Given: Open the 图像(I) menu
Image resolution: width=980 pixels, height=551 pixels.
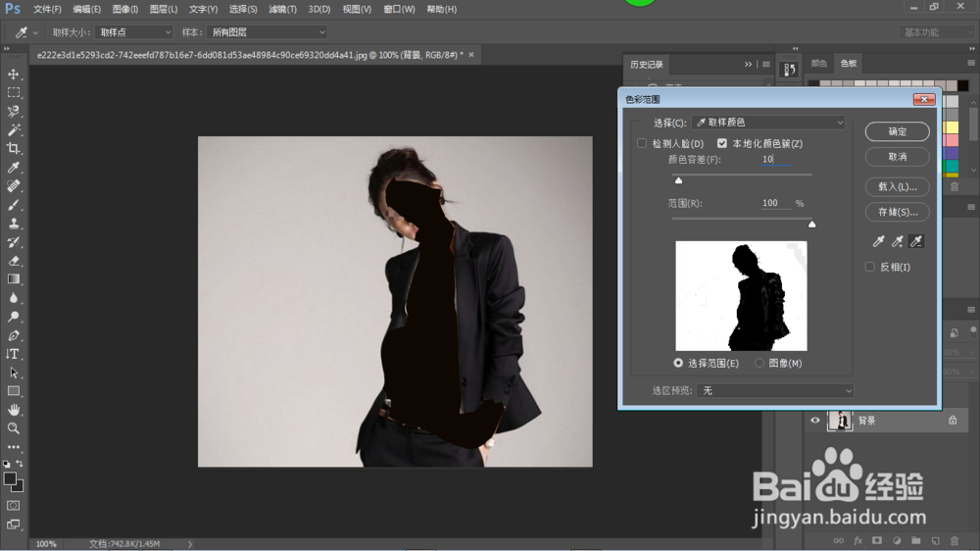Looking at the screenshot, I should click(125, 10).
